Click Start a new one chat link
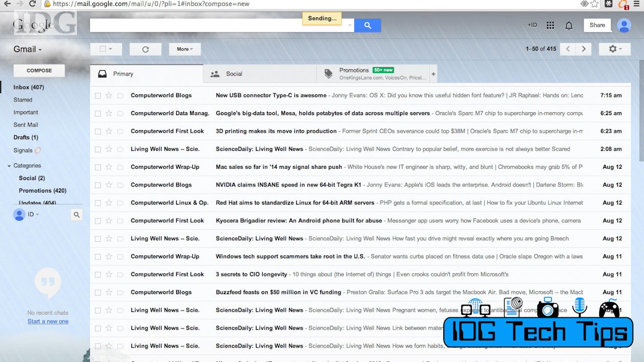The image size is (644, 362). pyautogui.click(x=48, y=321)
